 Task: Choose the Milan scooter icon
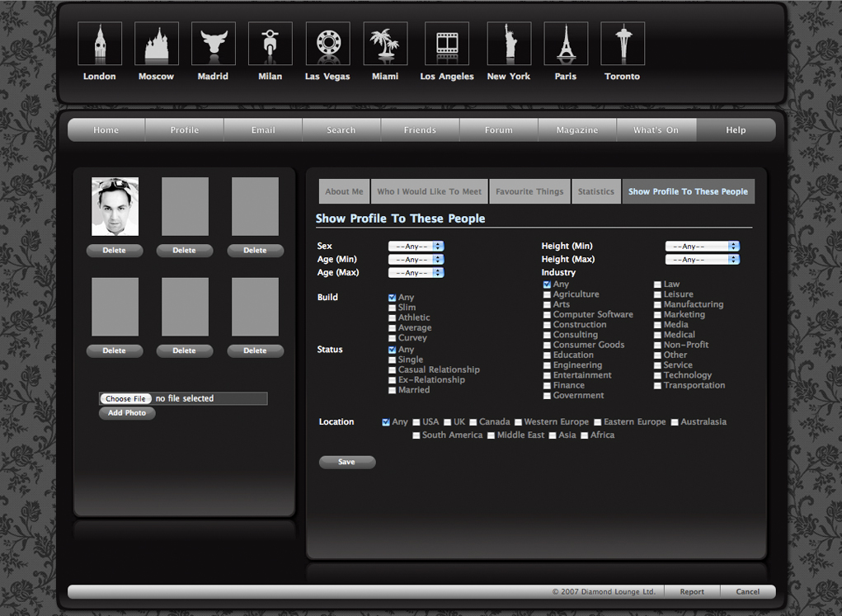(270, 44)
